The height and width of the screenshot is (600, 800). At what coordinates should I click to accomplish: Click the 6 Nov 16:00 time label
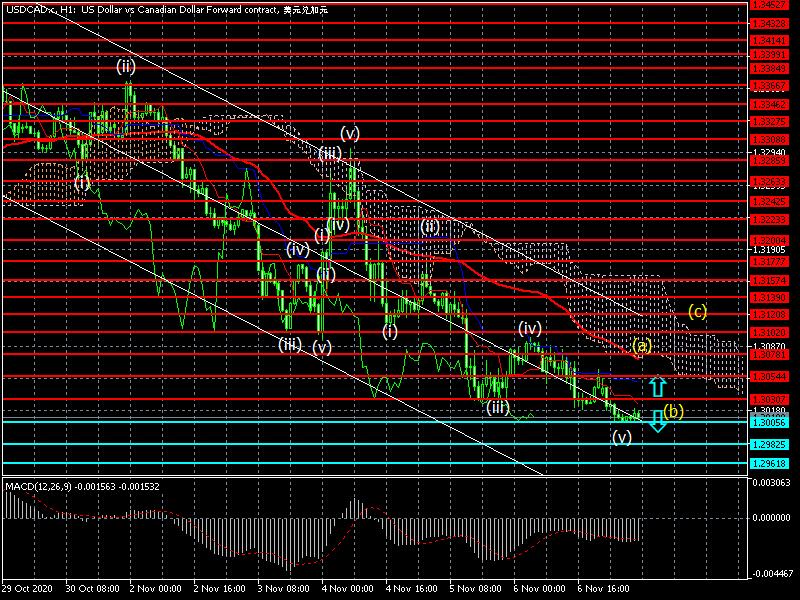[x=604, y=588]
